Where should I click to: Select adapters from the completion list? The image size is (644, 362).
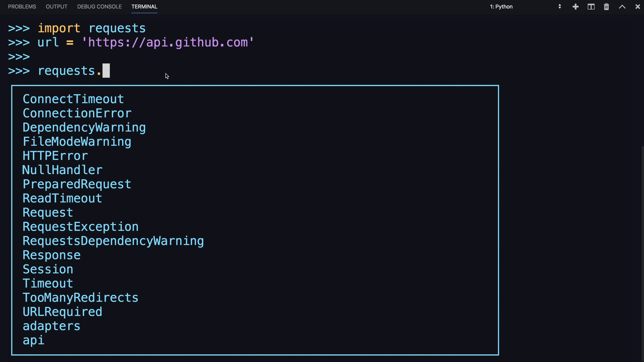[51, 326]
